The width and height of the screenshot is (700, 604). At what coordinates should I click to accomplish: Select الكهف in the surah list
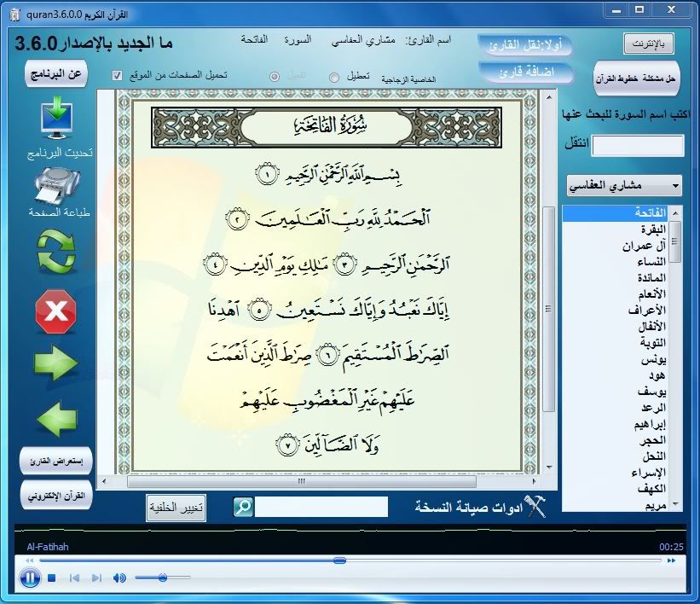615,489
